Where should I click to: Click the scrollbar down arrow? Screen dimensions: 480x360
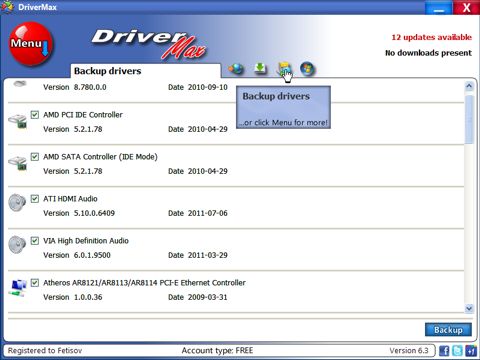[469, 308]
